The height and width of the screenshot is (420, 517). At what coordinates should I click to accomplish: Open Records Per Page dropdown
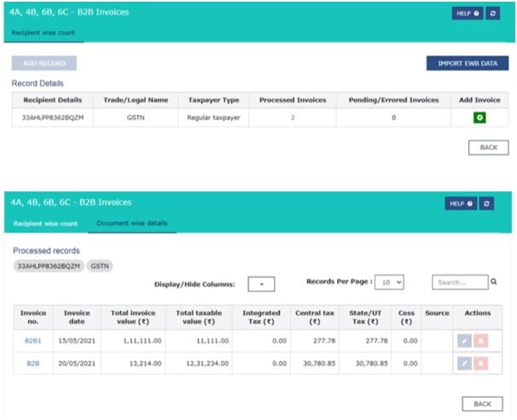coord(392,281)
